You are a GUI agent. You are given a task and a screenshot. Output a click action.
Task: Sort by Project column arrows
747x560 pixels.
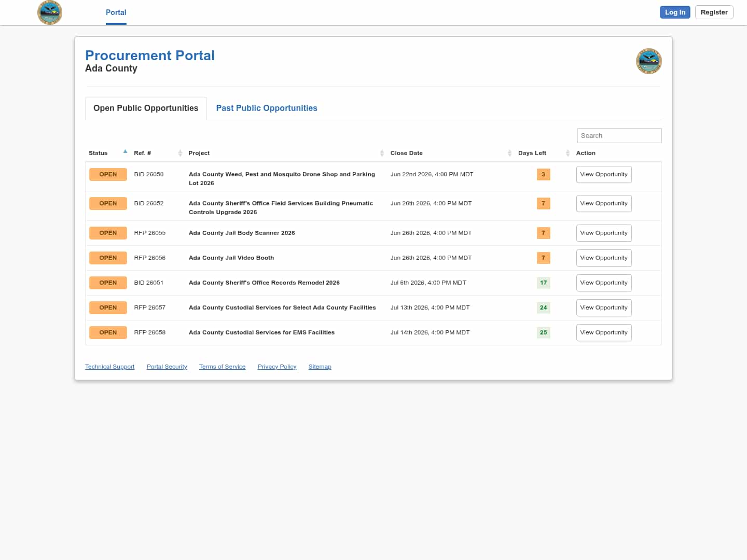(382, 153)
